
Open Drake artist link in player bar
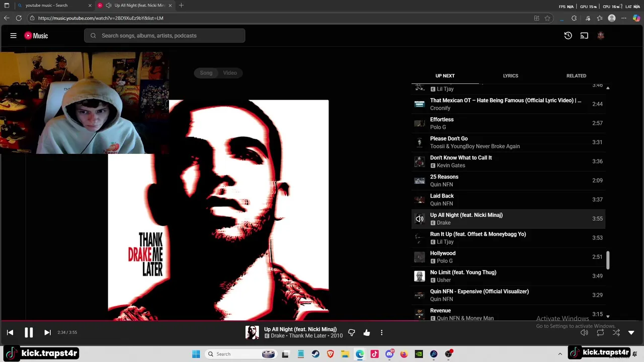(278, 336)
